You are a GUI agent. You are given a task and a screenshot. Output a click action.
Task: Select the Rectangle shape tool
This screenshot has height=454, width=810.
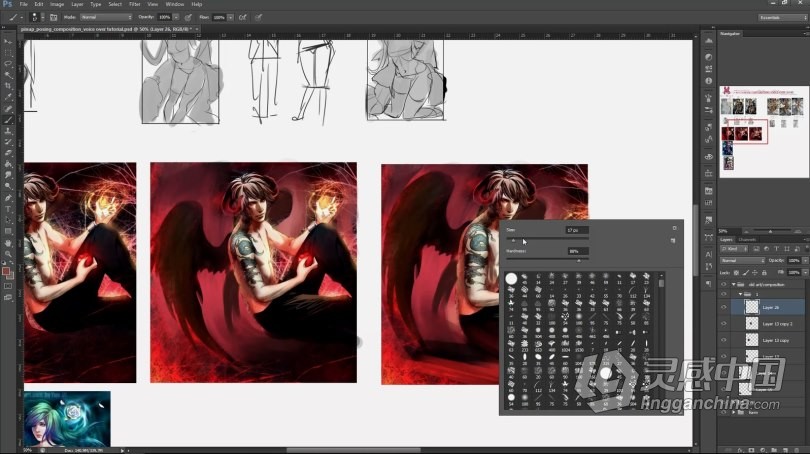(x=8, y=231)
